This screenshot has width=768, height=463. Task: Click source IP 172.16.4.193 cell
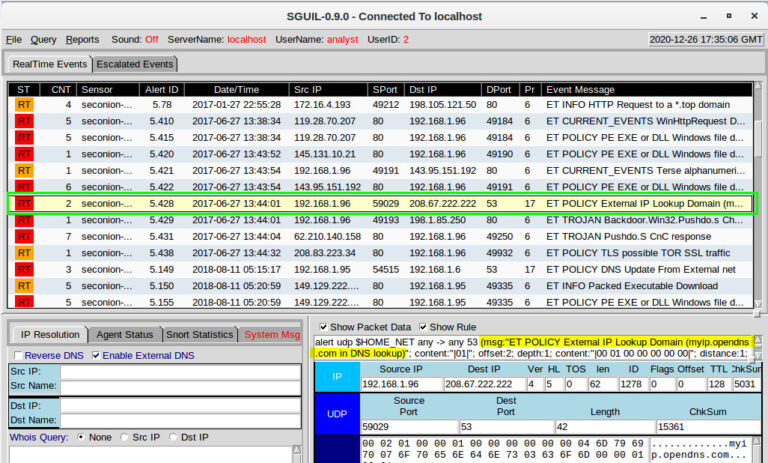(322, 105)
